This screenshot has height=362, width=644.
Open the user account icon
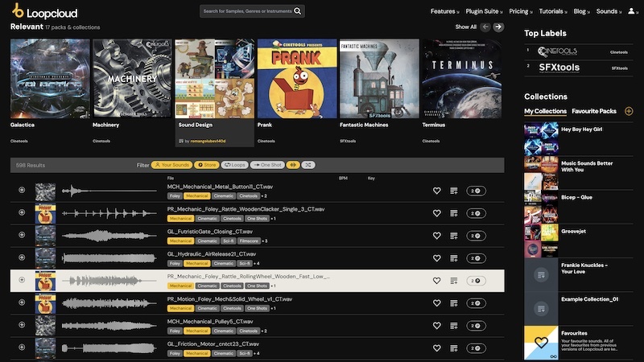point(631,11)
